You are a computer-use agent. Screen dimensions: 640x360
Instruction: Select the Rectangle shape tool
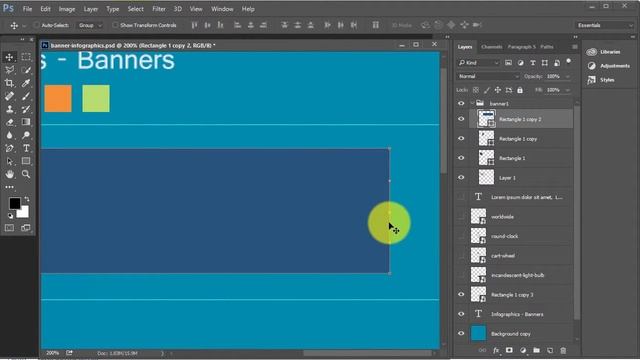[26, 161]
